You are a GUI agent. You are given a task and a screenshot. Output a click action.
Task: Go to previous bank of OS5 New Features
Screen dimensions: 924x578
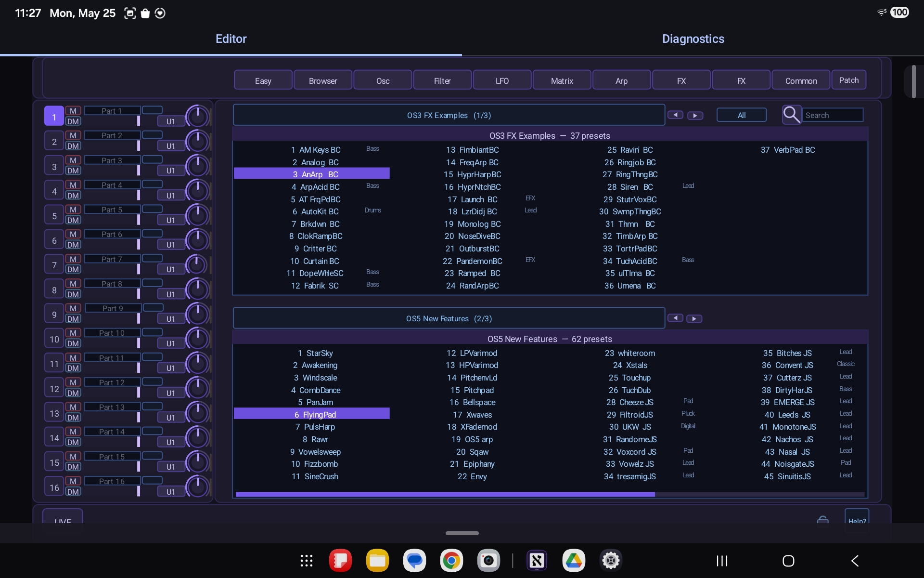(x=675, y=318)
